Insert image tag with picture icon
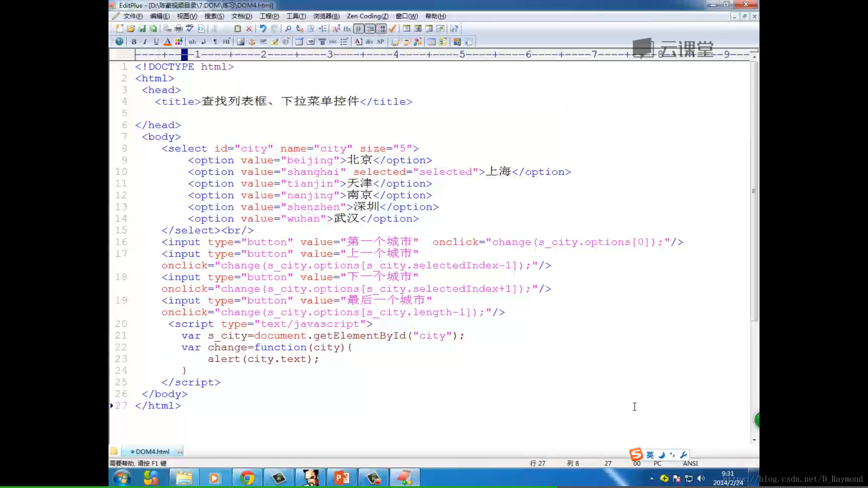Image resolution: width=868 pixels, height=488 pixels. pyautogui.click(x=241, y=42)
